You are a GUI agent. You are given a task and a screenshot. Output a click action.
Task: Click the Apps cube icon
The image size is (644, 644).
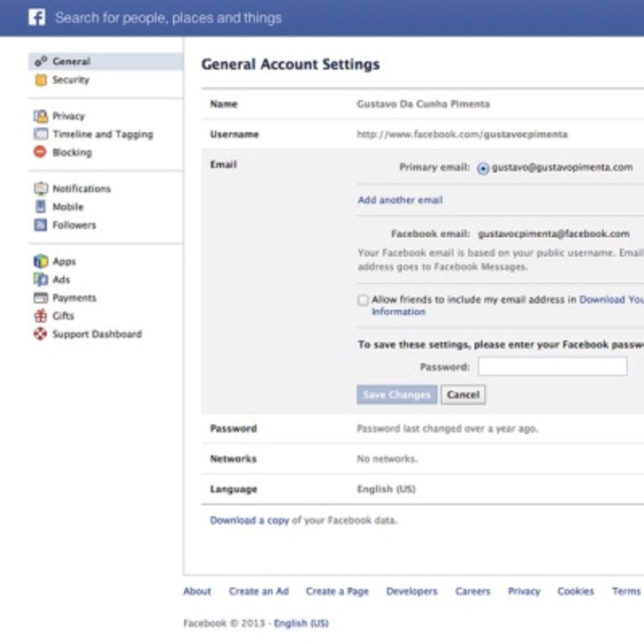coord(40,261)
